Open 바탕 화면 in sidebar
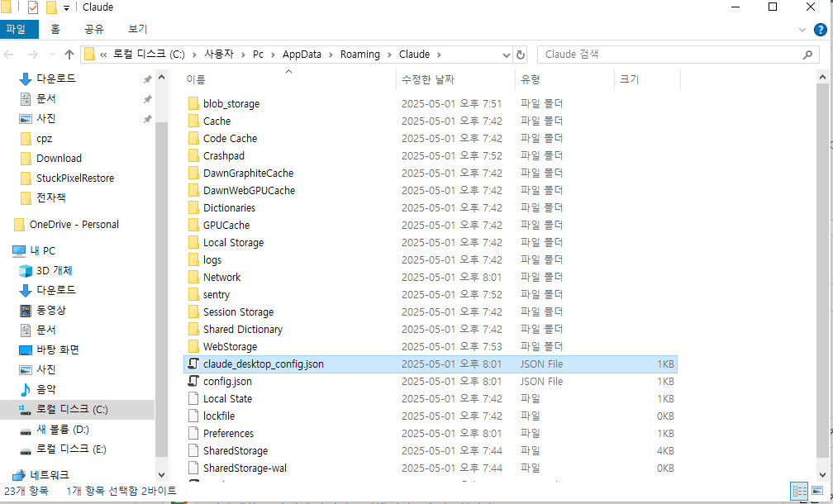Viewport: 833px width, 504px height. tap(48, 350)
